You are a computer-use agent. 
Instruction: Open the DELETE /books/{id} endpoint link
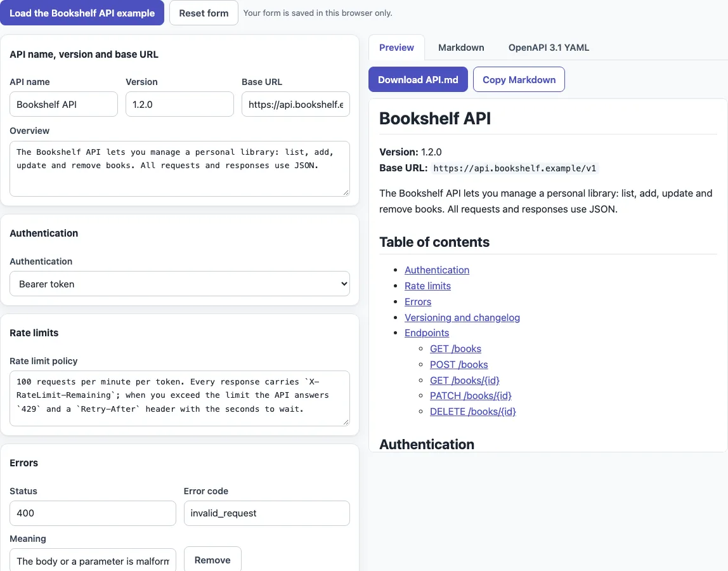[x=473, y=411]
